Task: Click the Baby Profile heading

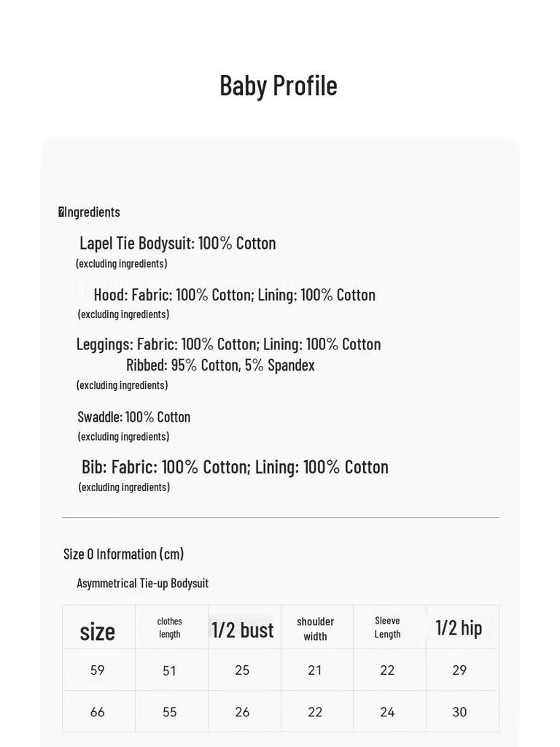Action: (279, 86)
